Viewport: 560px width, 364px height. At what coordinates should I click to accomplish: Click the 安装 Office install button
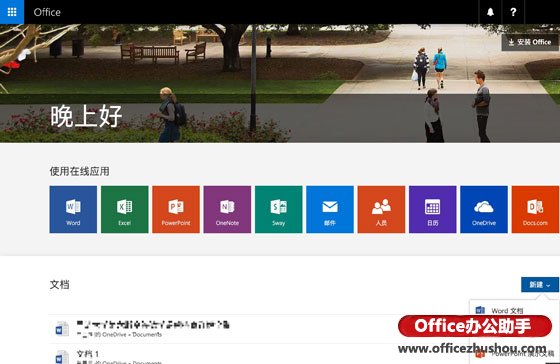click(530, 42)
